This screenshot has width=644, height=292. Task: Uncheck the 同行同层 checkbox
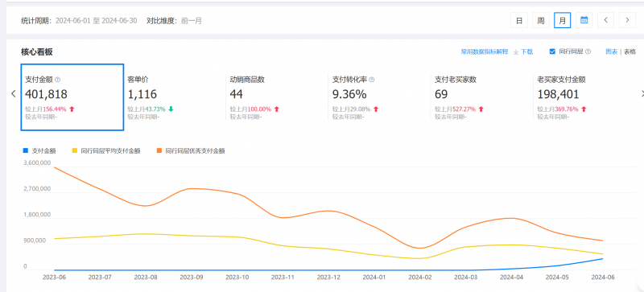pos(552,51)
